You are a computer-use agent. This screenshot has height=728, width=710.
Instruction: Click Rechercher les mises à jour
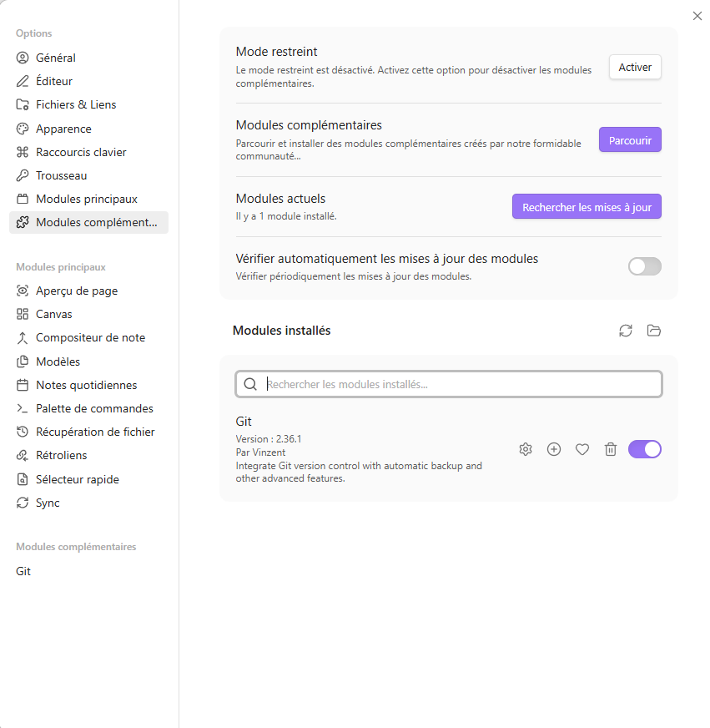(x=587, y=207)
